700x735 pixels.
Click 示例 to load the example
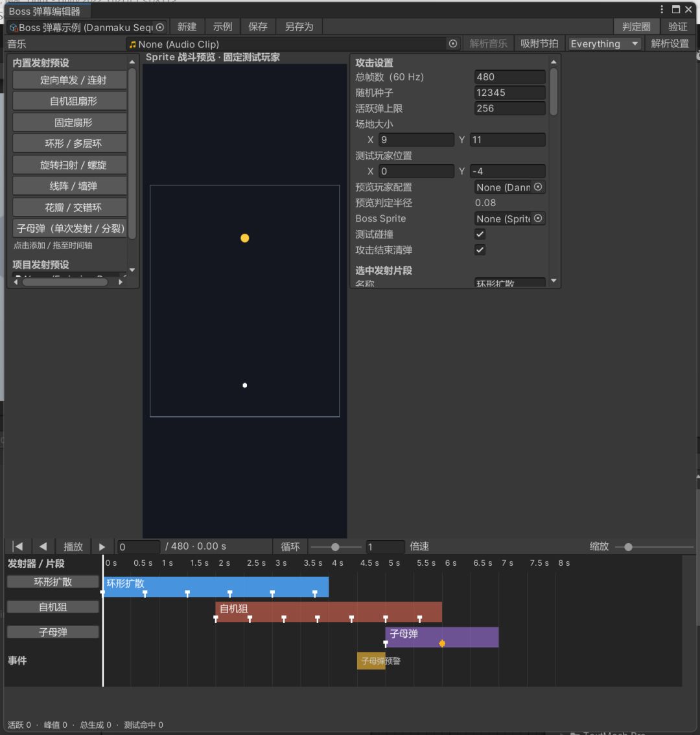coord(223,27)
